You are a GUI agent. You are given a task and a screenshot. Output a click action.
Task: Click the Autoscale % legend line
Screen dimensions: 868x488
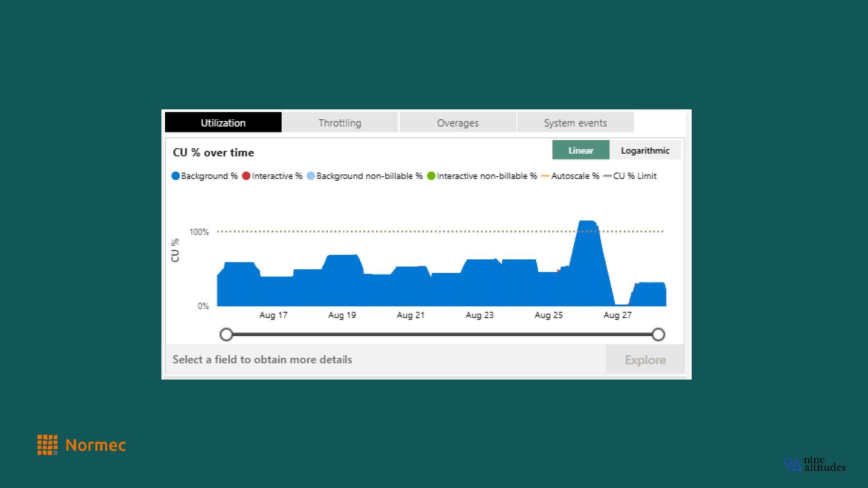[545, 176]
